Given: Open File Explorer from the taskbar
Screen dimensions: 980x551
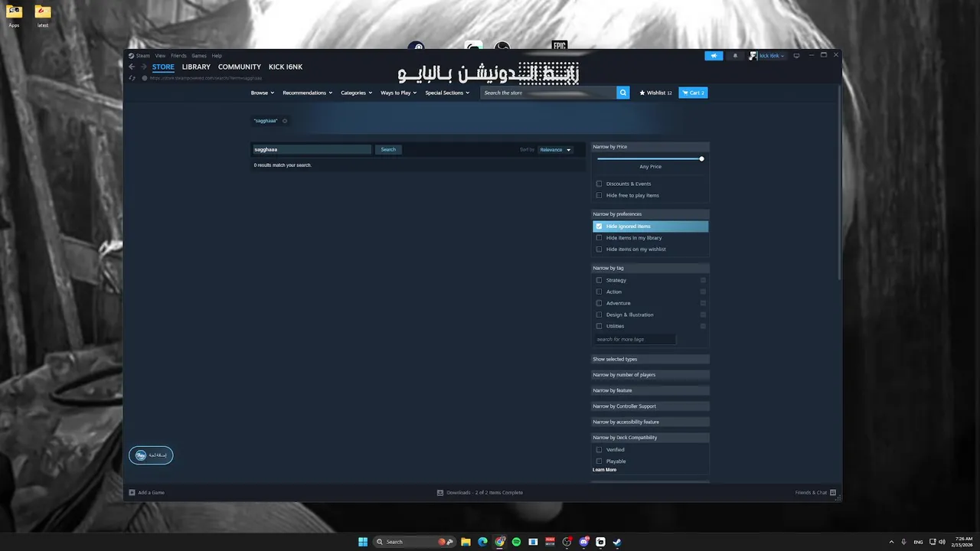Looking at the screenshot, I should click(x=465, y=542).
